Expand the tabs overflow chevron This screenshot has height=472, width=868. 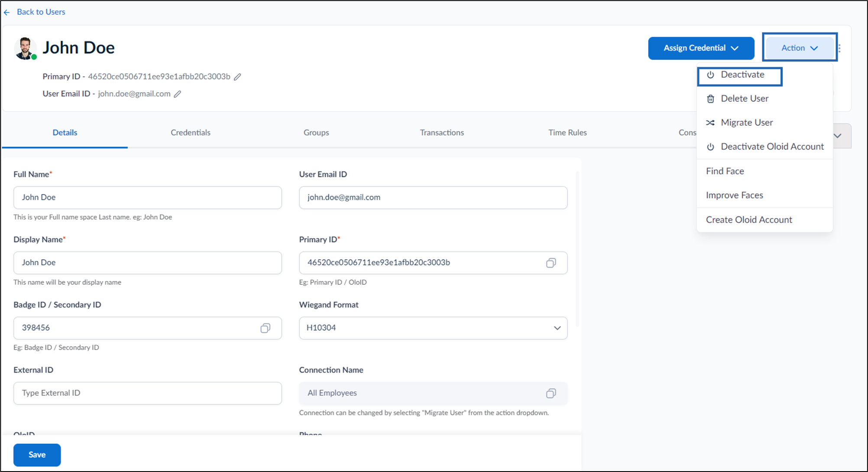pyautogui.click(x=839, y=136)
